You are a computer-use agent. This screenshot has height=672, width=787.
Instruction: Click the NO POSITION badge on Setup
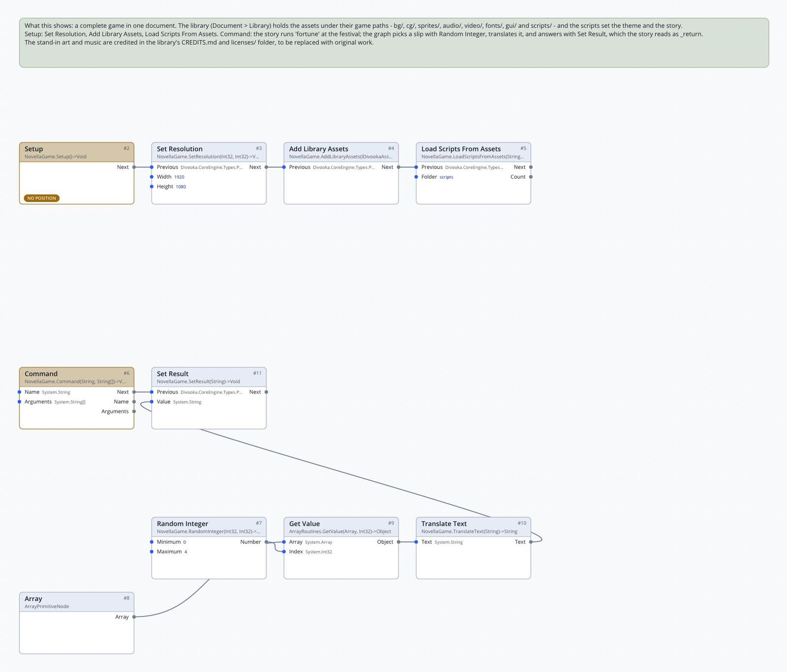(42, 198)
